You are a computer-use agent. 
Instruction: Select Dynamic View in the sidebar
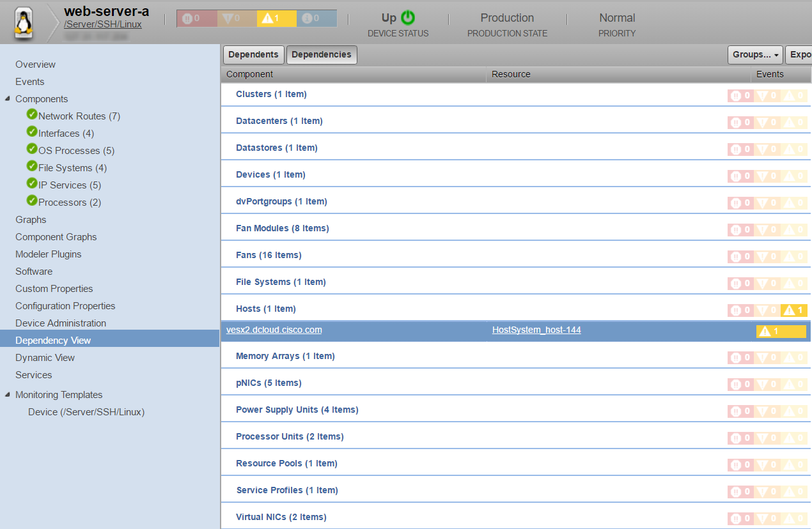pos(45,358)
